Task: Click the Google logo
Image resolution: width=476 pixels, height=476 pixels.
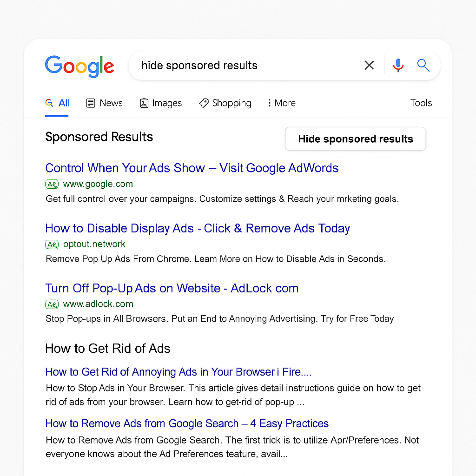Action: pyautogui.click(x=79, y=66)
